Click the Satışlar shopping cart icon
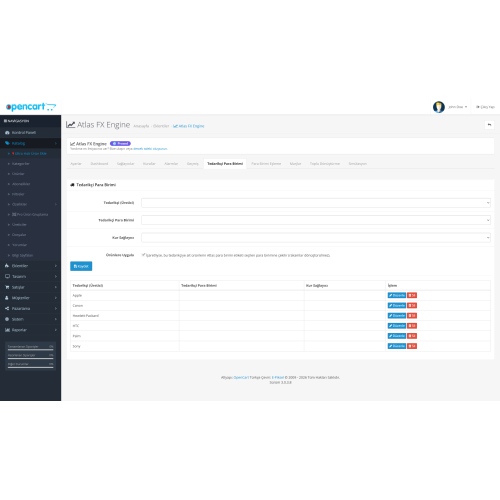The image size is (500, 500). coord(7,287)
